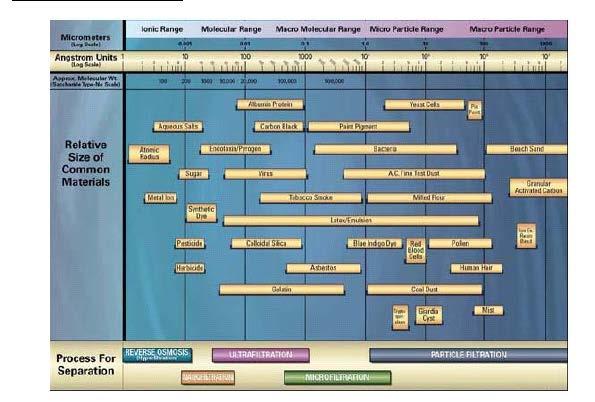Click the 'Red Blood Cells' box

pyautogui.click(x=416, y=251)
